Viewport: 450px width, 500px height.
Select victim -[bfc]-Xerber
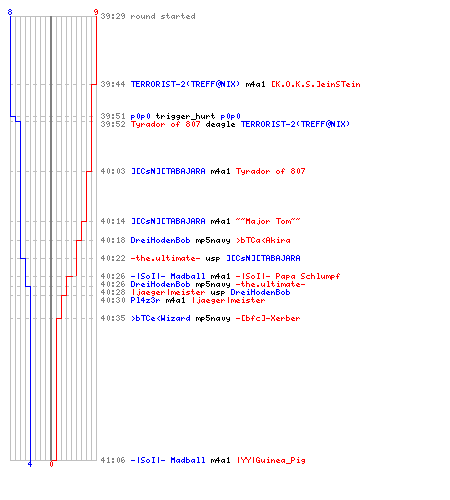268,318
